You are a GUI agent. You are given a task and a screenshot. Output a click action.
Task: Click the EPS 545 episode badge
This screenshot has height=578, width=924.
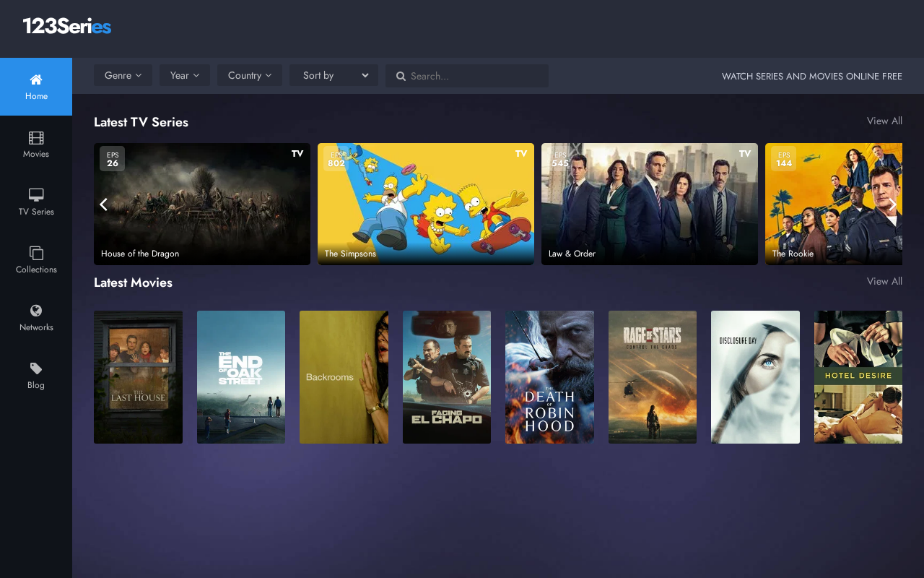click(560, 159)
